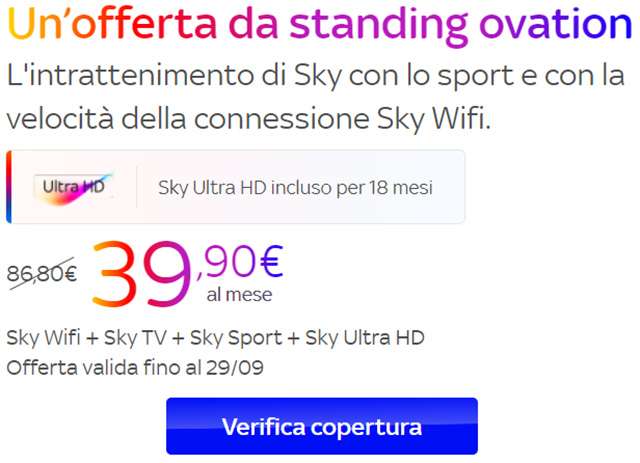Click 'Offerta valida fino al 29/09' text
The width and height of the screenshot is (640, 463).
(x=135, y=367)
